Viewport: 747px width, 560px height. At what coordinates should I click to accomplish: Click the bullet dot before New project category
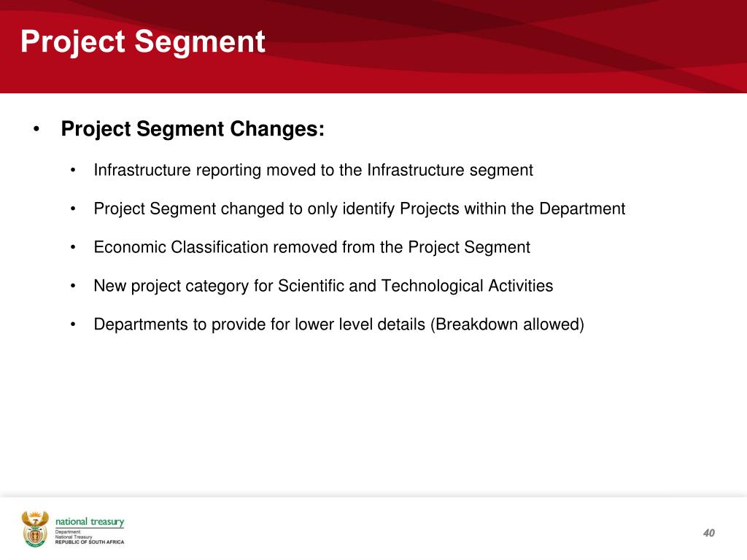[x=73, y=286]
